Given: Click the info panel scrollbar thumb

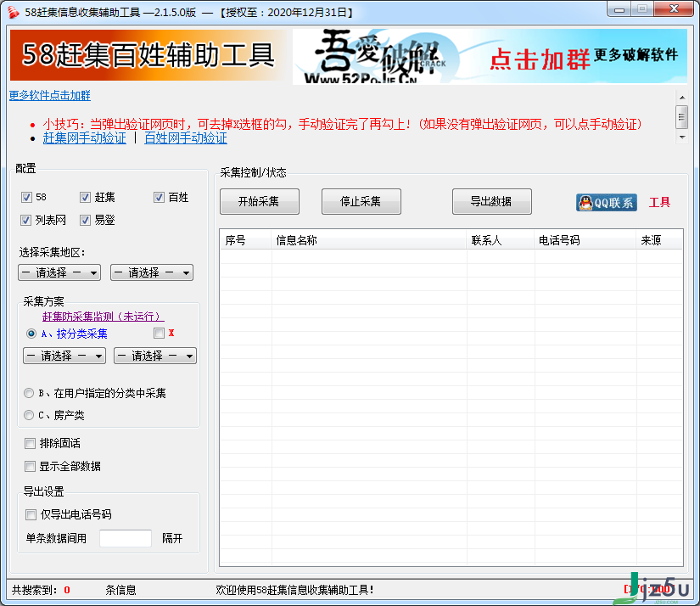Looking at the screenshot, I should 681,116.
